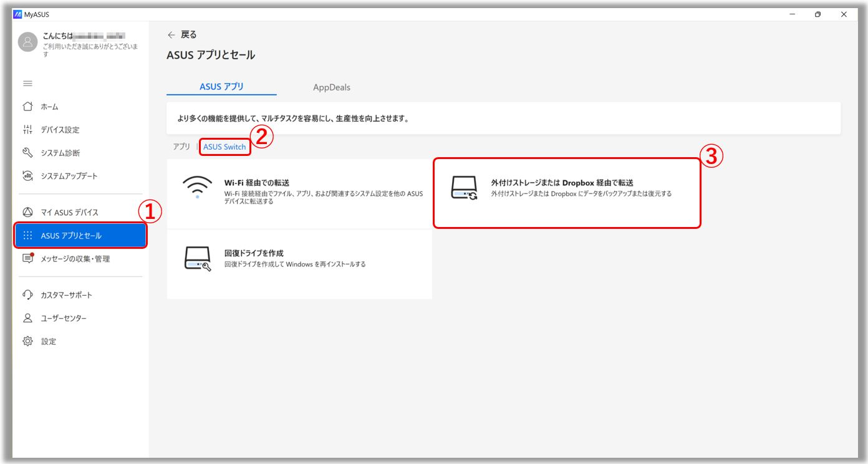Select the ASUS Switch sub-tab

[x=224, y=147]
